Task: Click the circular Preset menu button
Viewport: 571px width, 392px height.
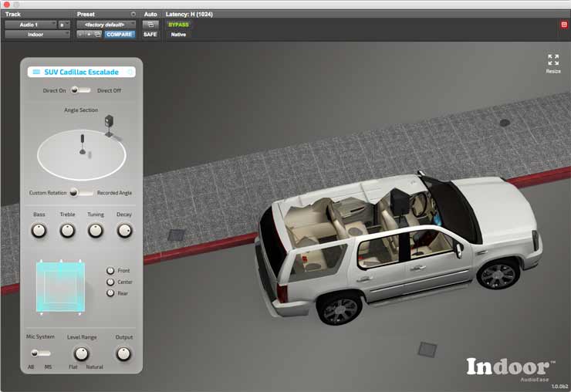Action: (x=133, y=14)
